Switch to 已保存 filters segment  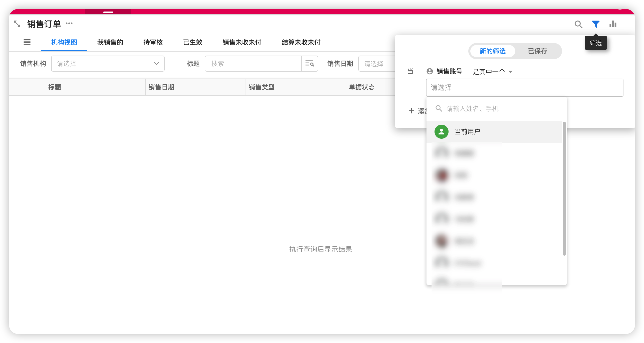538,51
